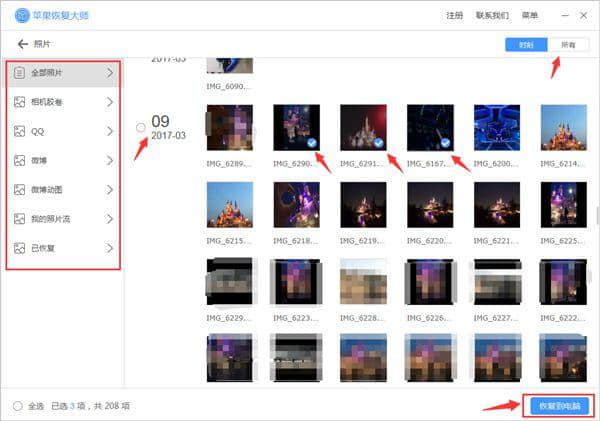Expand 相机胶卷 category chevron arrow

[110, 102]
